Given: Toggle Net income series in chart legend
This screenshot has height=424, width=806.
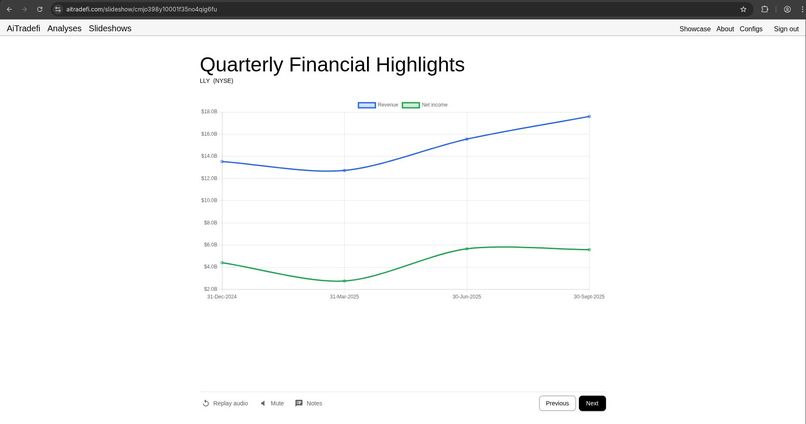Looking at the screenshot, I should point(425,105).
